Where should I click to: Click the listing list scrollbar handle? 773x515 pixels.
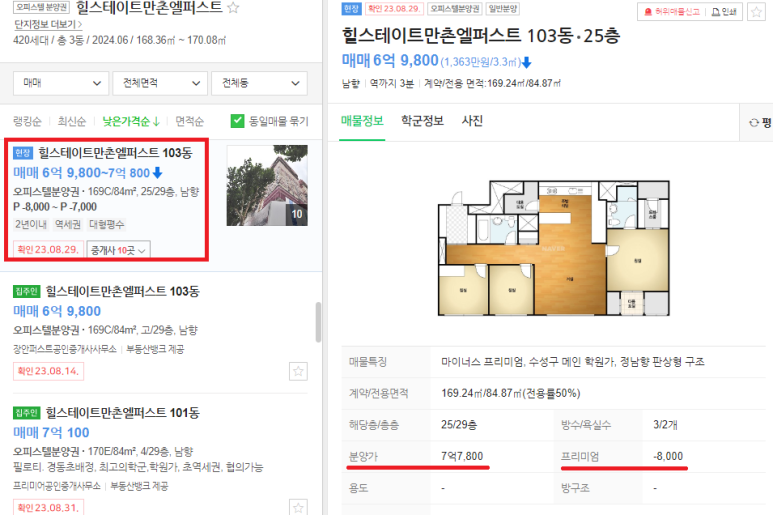(x=318, y=322)
